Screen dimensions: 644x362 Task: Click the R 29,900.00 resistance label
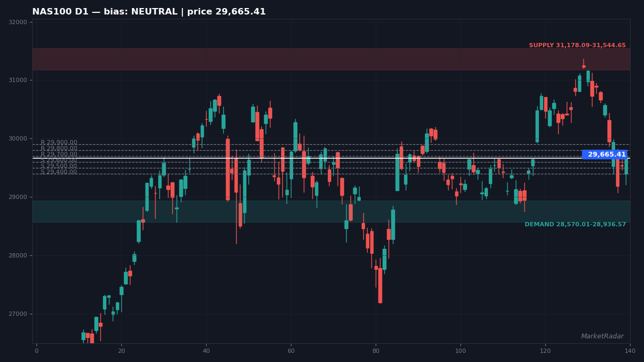59,143
